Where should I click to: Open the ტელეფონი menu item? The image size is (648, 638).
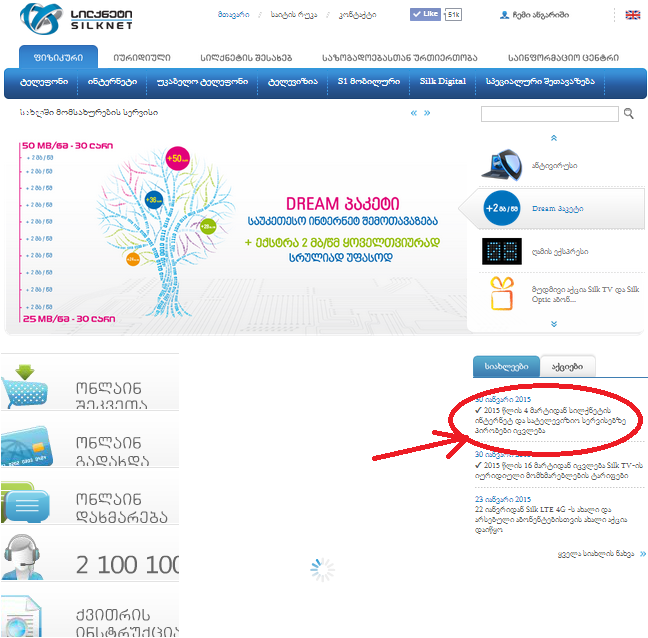44,82
